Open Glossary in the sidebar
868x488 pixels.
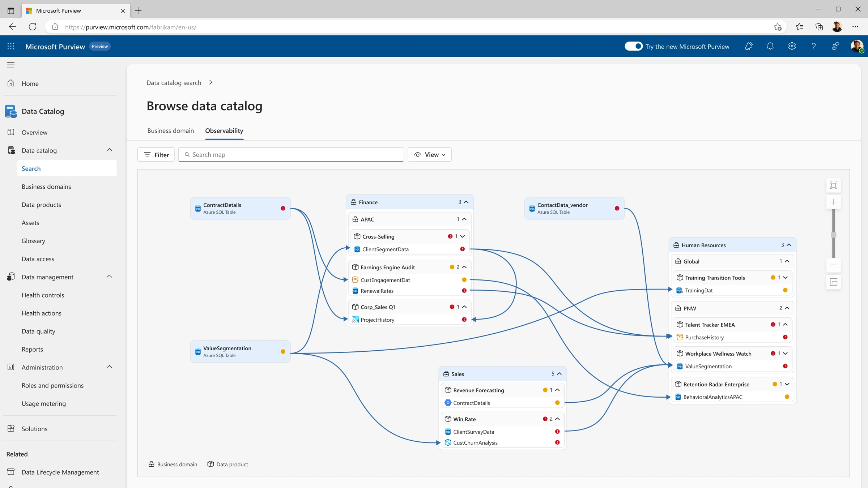[x=33, y=241]
